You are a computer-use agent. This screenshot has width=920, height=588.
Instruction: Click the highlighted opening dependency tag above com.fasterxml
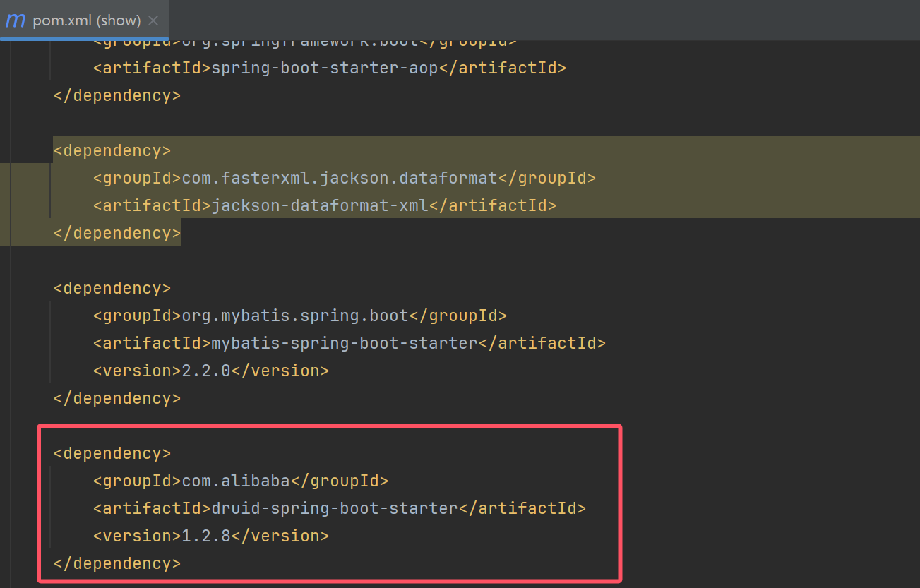click(112, 150)
